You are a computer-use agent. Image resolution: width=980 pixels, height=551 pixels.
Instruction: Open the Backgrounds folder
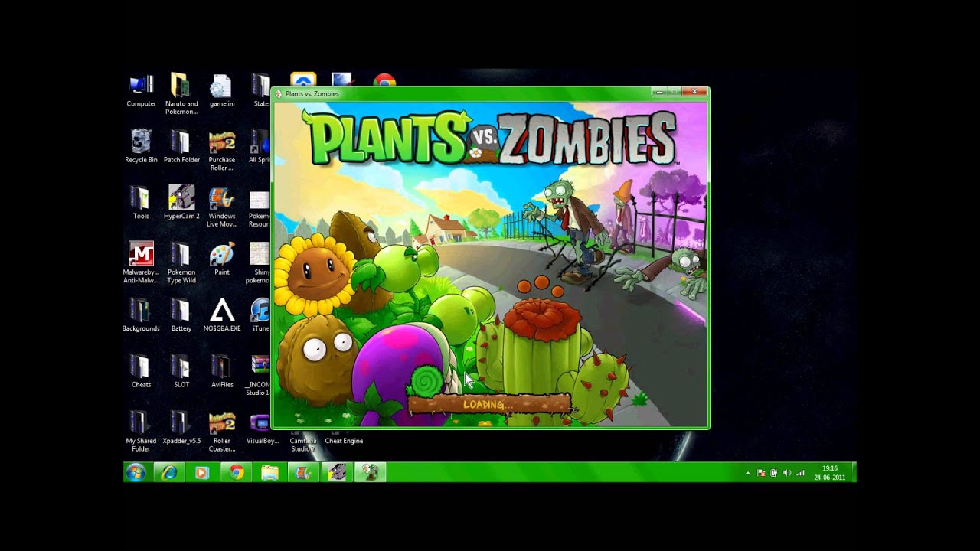coord(141,315)
